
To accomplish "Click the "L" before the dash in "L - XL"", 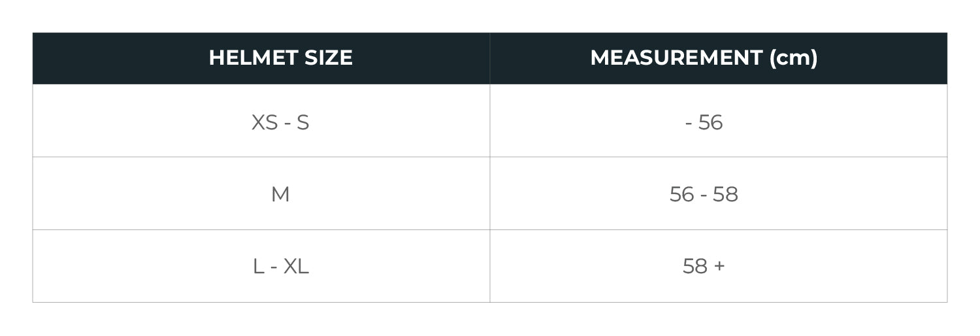I will (x=258, y=266).
